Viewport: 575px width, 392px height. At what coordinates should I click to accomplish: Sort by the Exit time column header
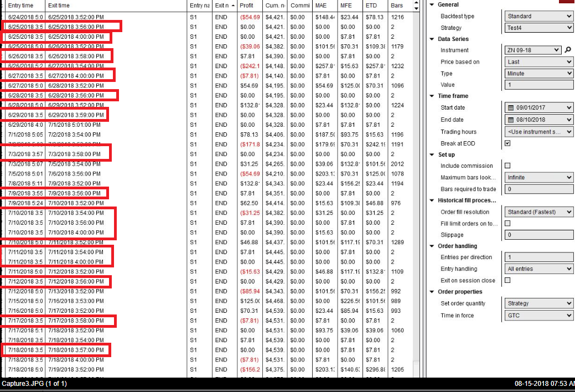pyautogui.click(x=116, y=6)
